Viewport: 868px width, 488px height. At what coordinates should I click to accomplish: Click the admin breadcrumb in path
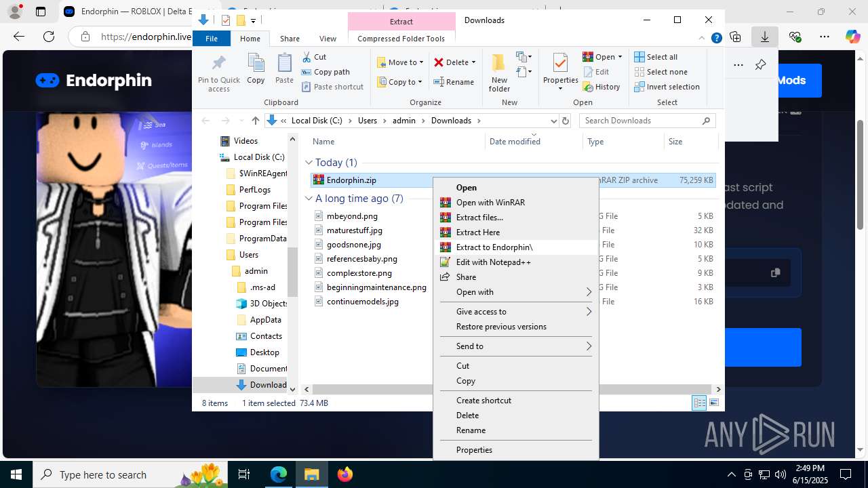(x=403, y=121)
